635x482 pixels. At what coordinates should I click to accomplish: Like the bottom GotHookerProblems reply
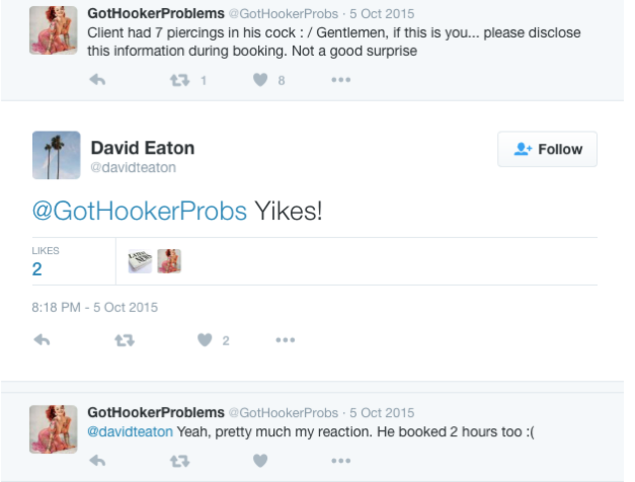260,460
